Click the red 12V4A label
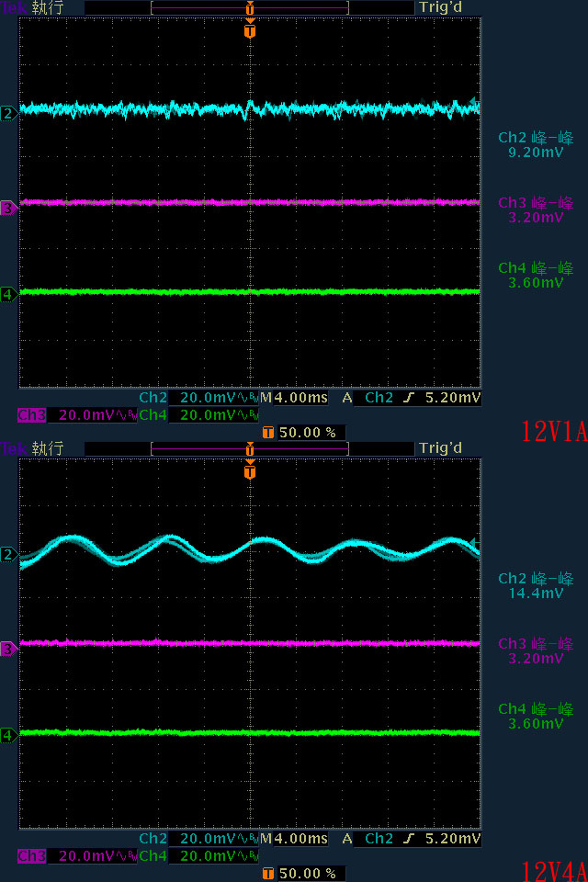Viewport: 588px width, 882px height. tap(554, 871)
